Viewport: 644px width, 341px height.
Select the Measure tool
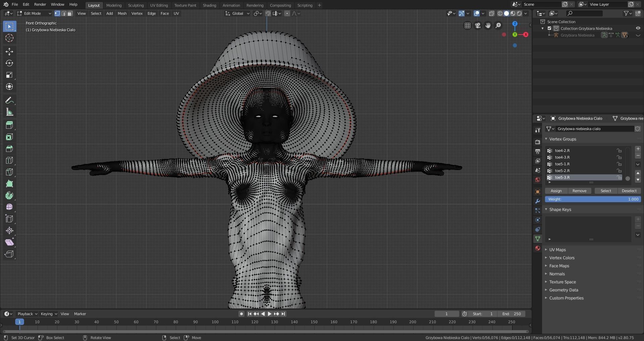pyautogui.click(x=9, y=112)
